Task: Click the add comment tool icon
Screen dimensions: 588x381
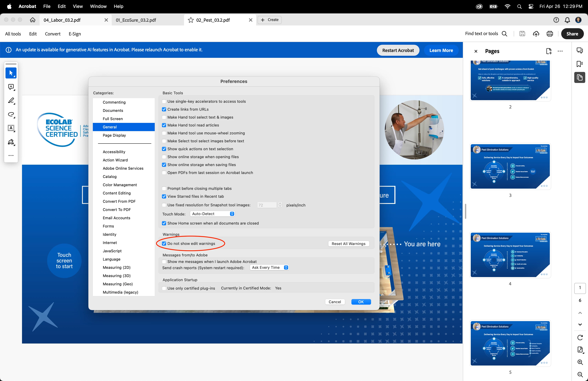Action: (x=11, y=87)
